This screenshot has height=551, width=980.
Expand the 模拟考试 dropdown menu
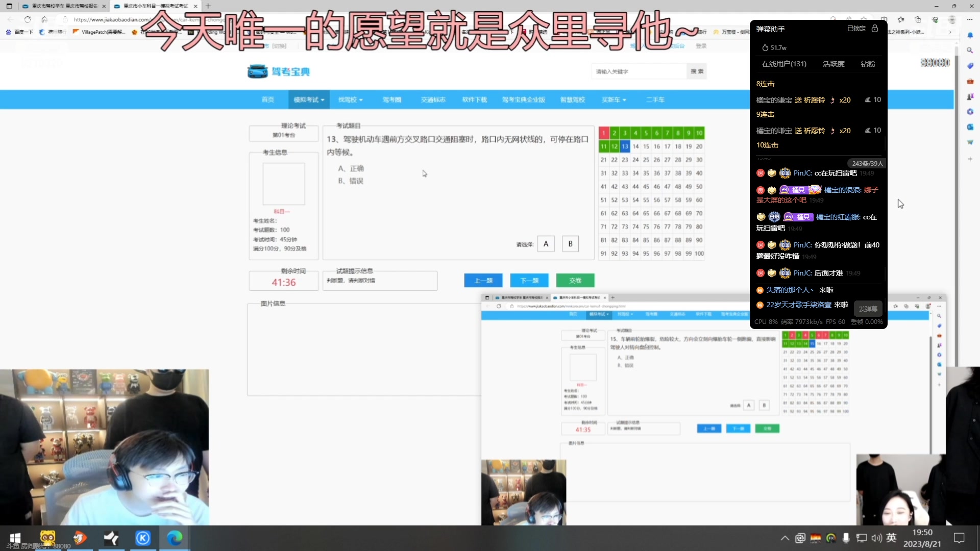[x=308, y=99]
